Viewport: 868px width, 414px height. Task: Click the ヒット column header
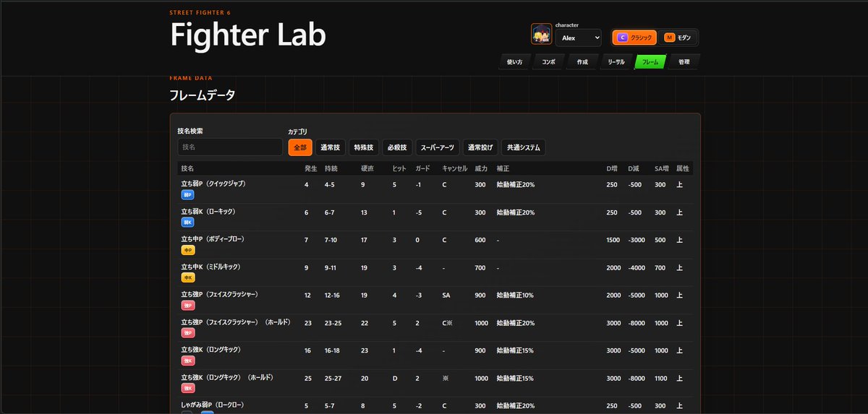[x=399, y=168]
